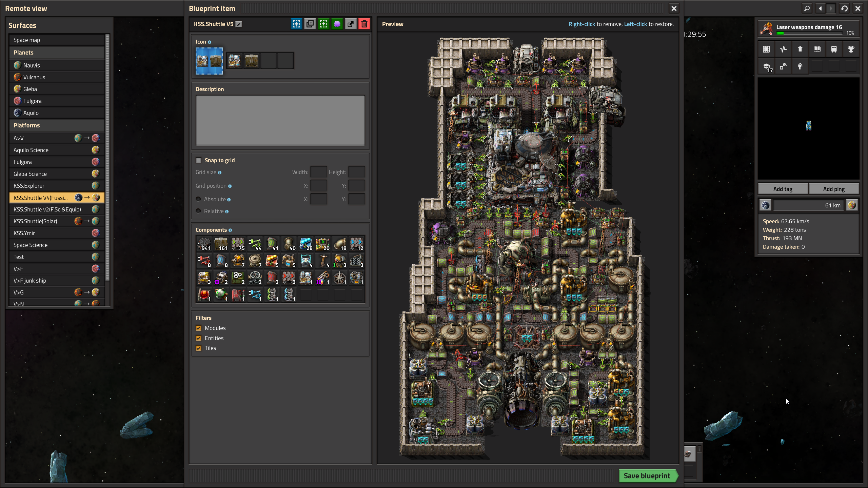
Task: Open the KSS.Shuttle(Solar) platform
Action: point(57,221)
